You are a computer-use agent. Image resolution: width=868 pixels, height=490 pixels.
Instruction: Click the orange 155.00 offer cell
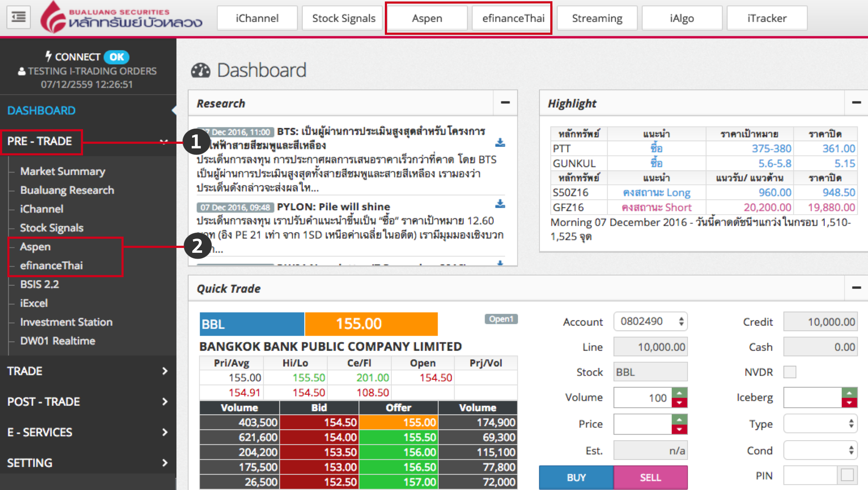point(398,422)
